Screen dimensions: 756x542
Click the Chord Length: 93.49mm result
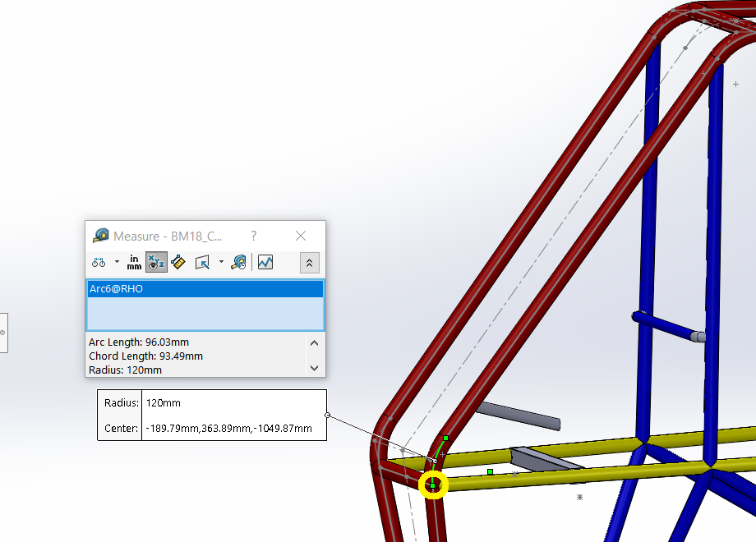(145, 356)
